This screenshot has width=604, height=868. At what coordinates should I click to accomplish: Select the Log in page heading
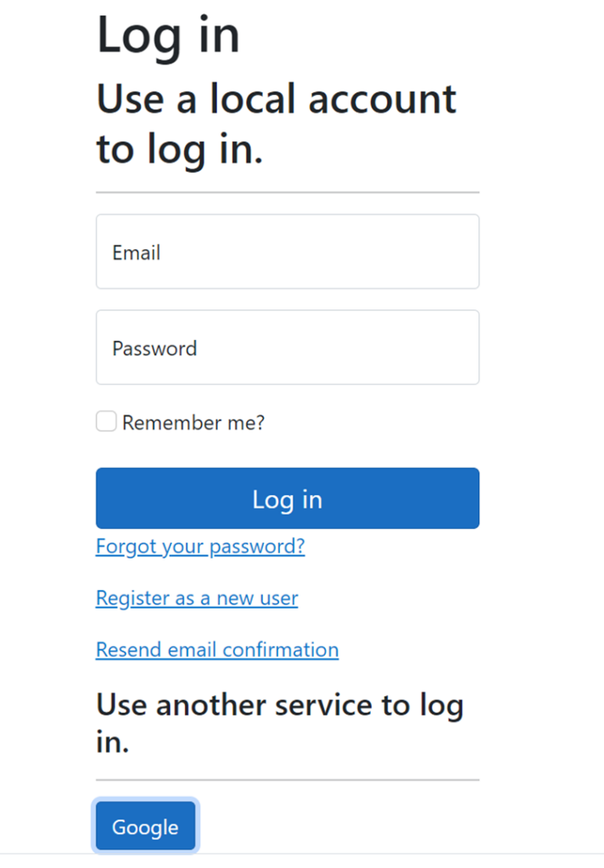coord(168,36)
